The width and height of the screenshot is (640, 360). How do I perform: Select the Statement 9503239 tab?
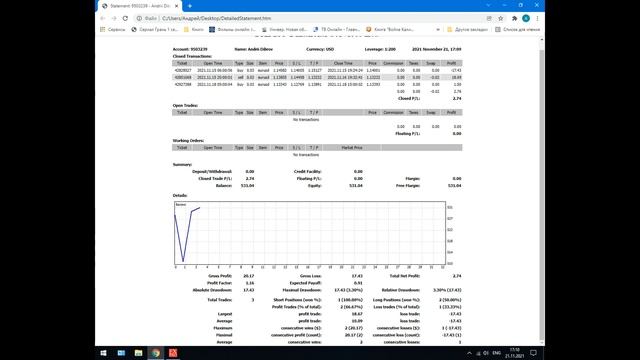pyautogui.click(x=140, y=6)
